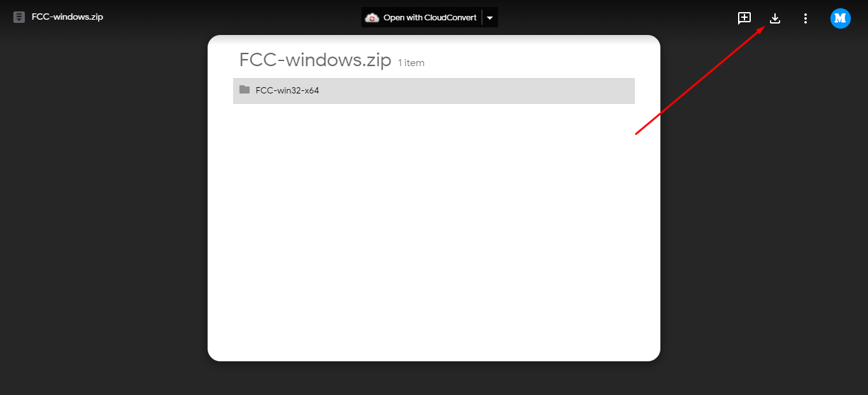
Task: Open the FCC-win32-x64 folder row
Action: [x=434, y=90]
